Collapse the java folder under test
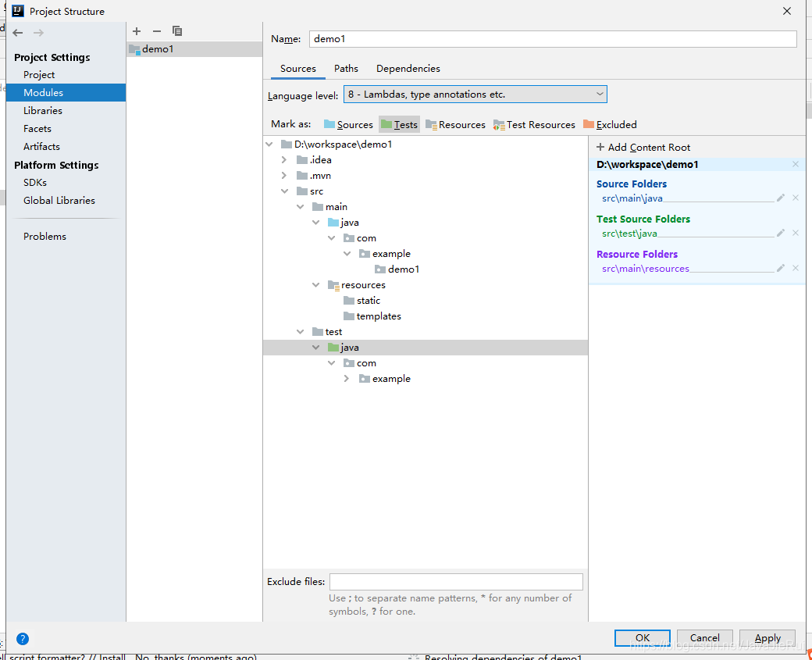 click(316, 347)
